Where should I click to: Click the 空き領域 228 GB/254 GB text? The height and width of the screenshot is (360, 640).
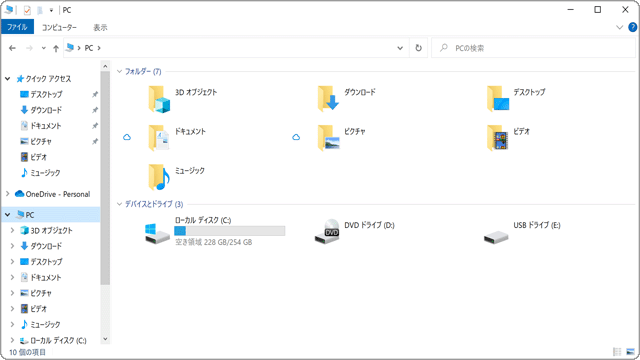[x=213, y=242]
